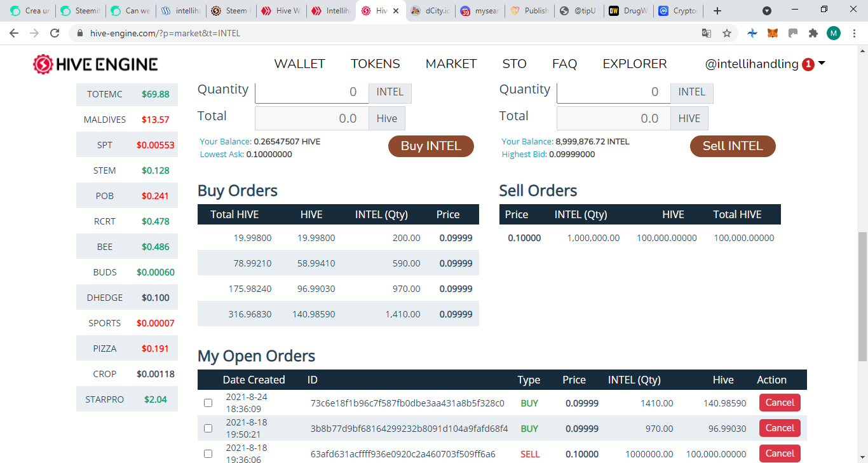Image resolution: width=868 pixels, height=463 pixels.
Task: Click the Buy INTEL button
Action: pyautogui.click(x=431, y=146)
